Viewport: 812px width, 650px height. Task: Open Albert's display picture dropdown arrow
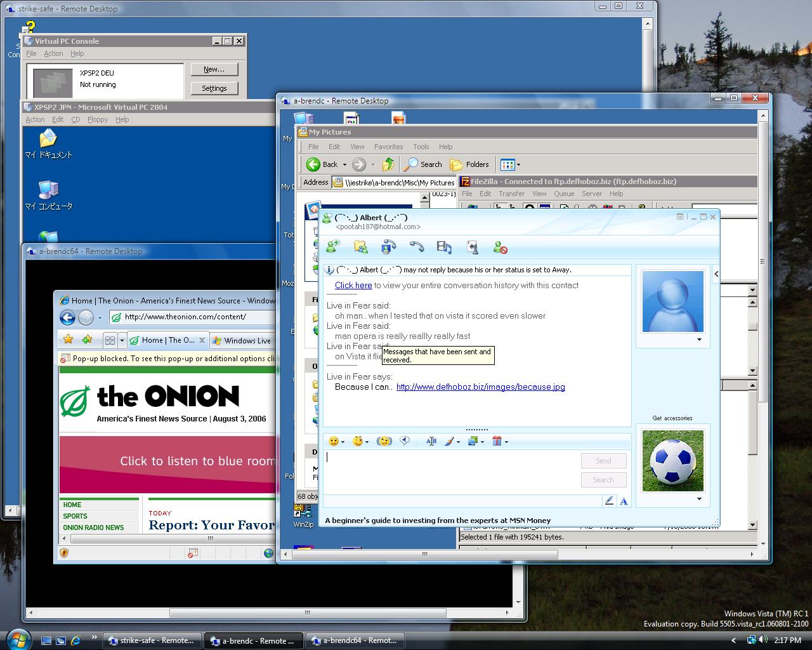(x=699, y=340)
